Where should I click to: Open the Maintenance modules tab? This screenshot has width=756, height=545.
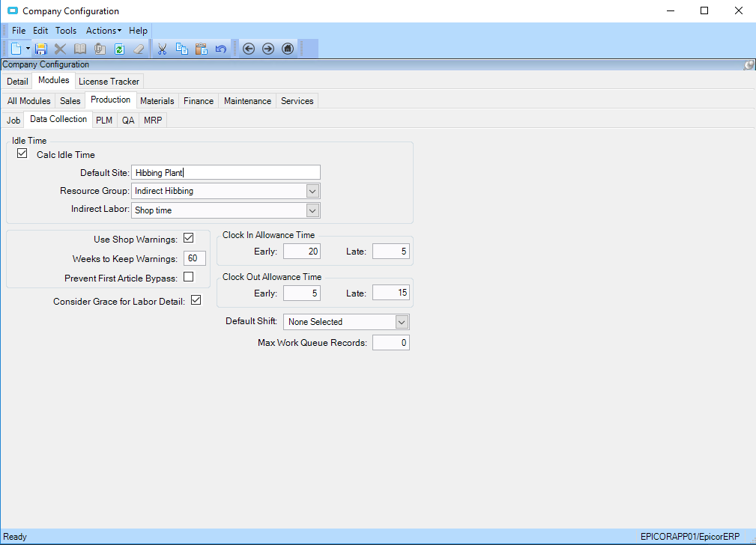[x=247, y=101]
